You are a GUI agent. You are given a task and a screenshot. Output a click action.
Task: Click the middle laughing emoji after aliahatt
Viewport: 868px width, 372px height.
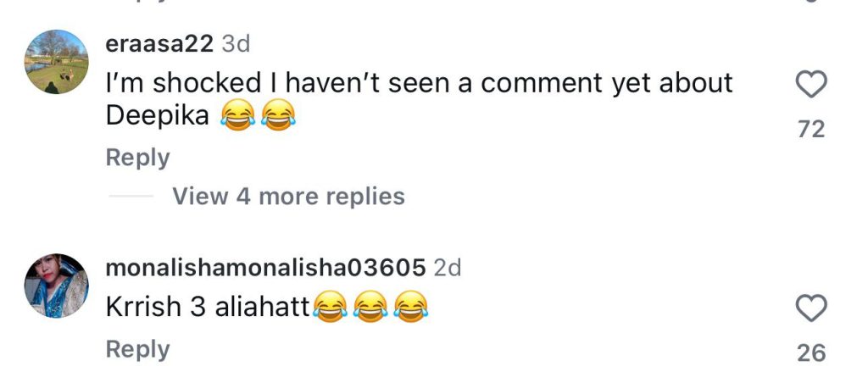point(370,308)
